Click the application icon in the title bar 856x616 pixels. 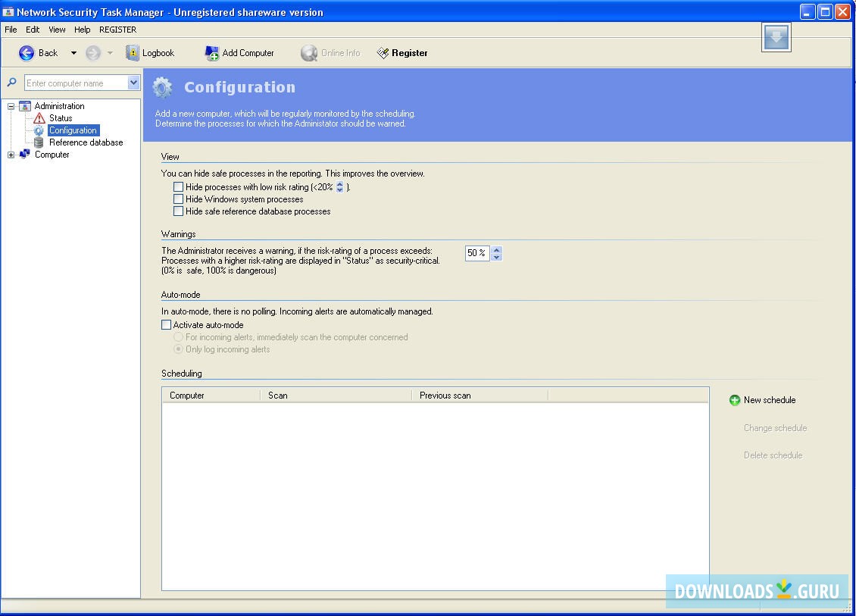[x=8, y=12]
